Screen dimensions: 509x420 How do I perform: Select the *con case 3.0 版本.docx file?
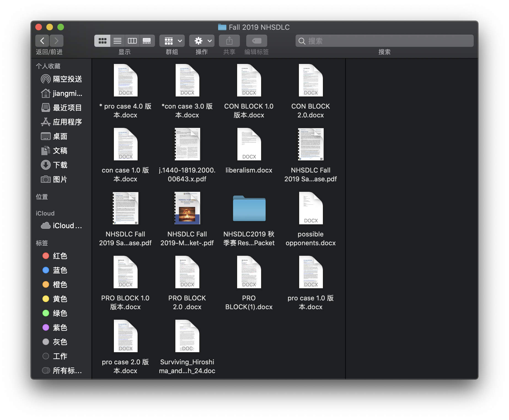(x=187, y=80)
